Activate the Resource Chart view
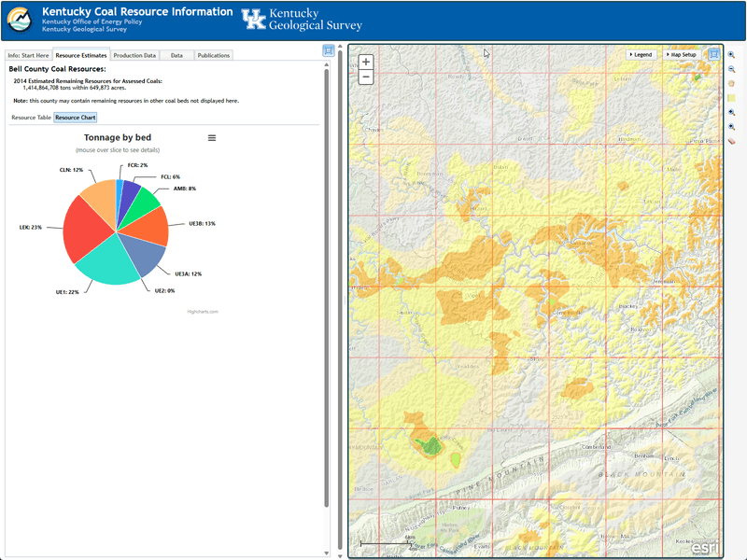747x560 pixels. (77, 117)
